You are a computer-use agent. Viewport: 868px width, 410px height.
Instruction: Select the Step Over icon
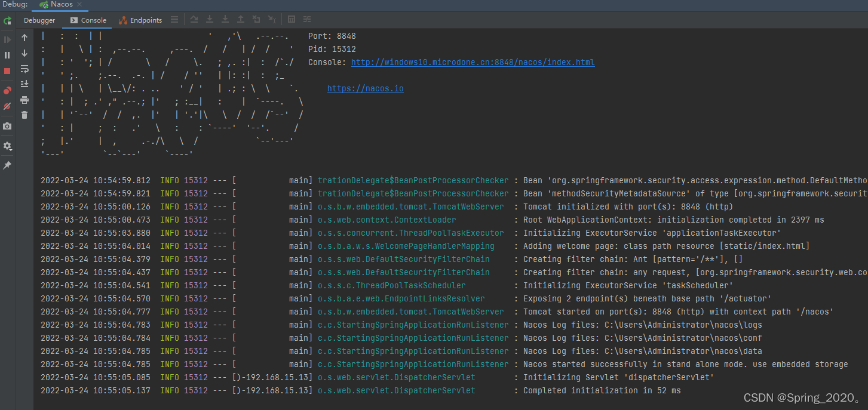coord(194,19)
